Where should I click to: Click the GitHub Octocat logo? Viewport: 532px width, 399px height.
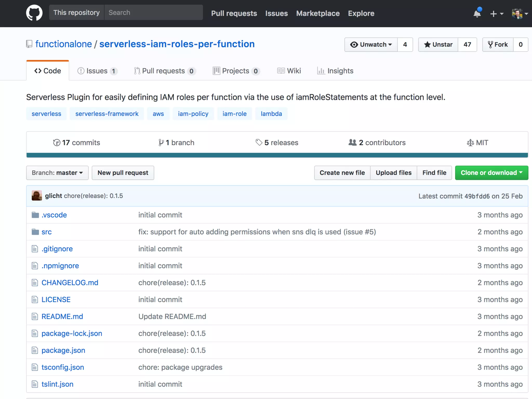(x=34, y=13)
